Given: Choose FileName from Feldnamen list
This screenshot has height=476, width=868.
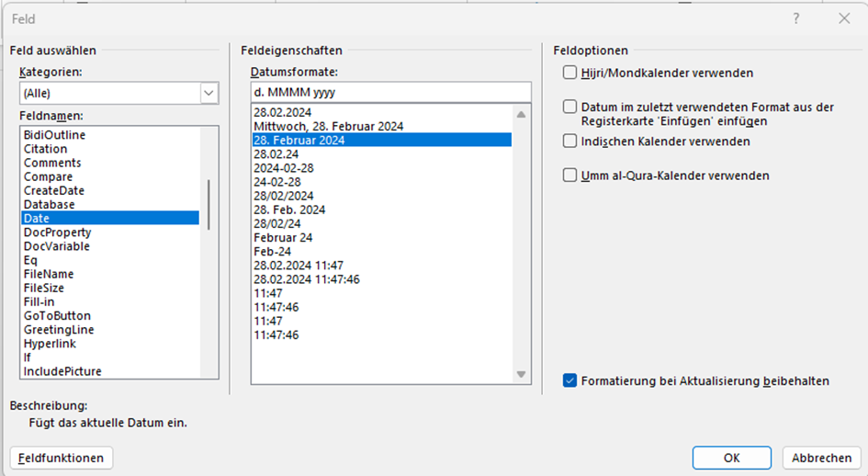Looking at the screenshot, I should tap(49, 274).
